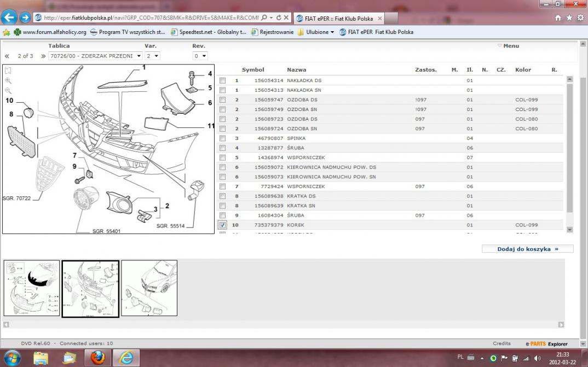
Task: Go to the next table with double-right arrow
Action: [42, 56]
